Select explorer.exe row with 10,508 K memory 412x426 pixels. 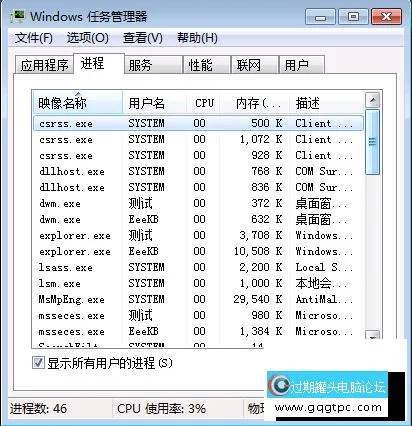[198, 251]
